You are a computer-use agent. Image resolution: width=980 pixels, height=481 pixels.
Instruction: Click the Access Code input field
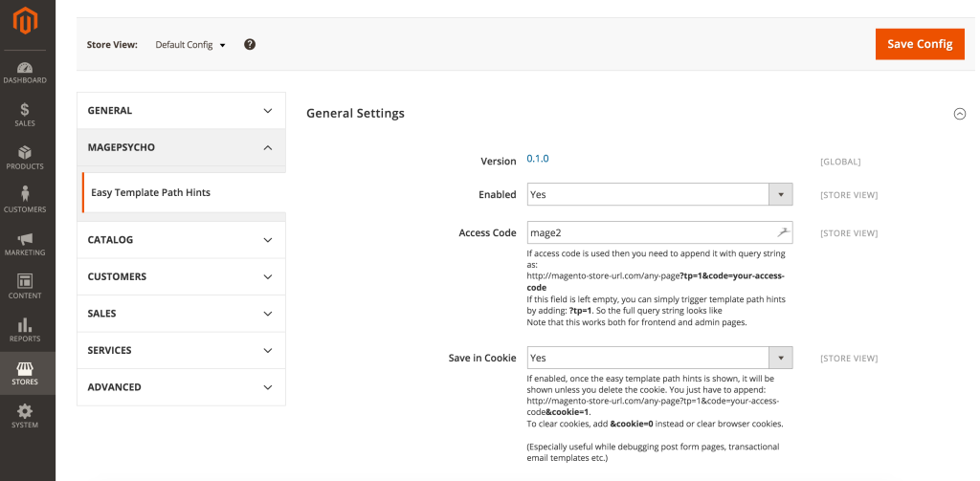(x=651, y=232)
